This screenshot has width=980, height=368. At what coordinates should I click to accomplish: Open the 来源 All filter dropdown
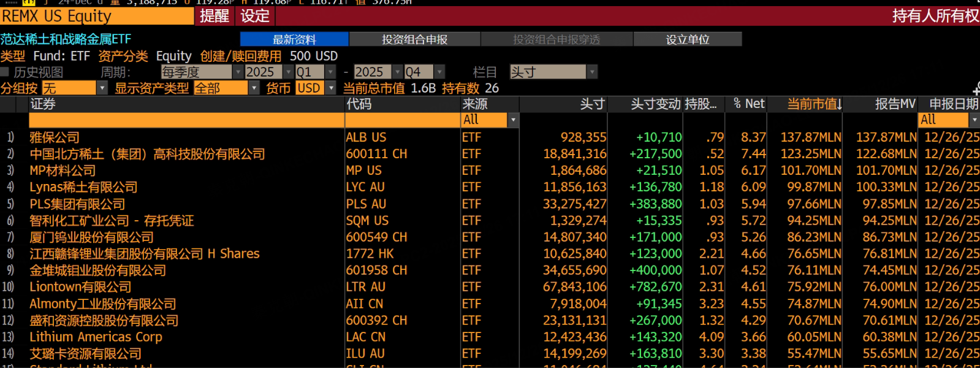tap(490, 120)
